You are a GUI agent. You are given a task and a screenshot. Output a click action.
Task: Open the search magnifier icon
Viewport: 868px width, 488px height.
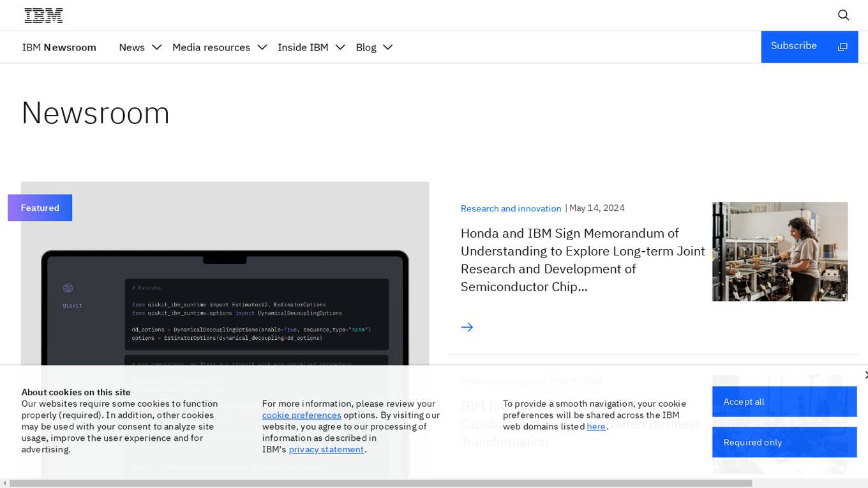pos(843,15)
